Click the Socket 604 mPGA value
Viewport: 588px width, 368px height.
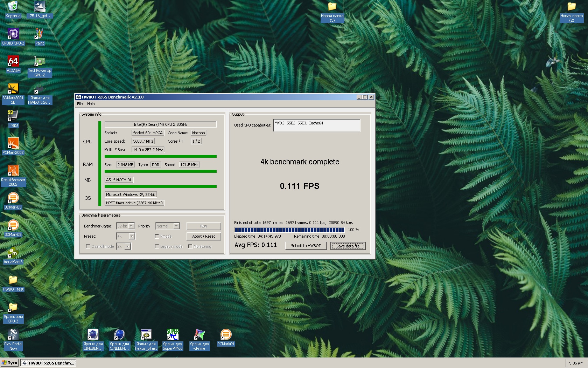pyautogui.click(x=148, y=133)
